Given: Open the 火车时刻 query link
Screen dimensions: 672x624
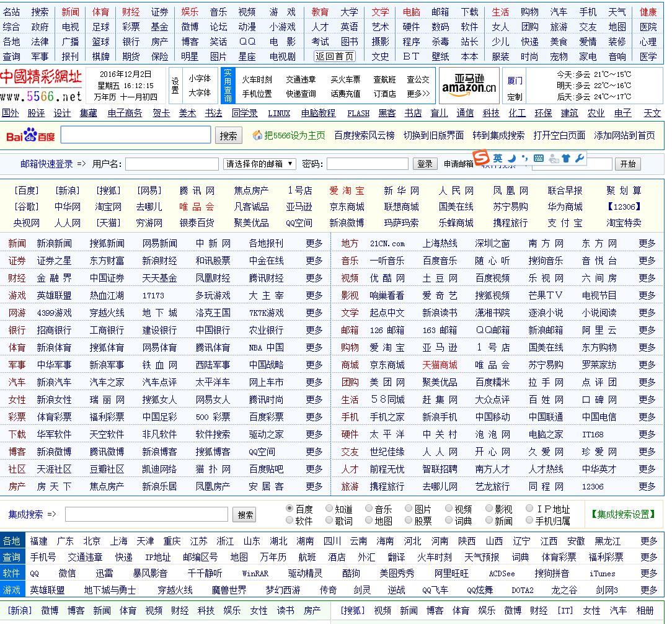Looking at the screenshot, I should tap(257, 80).
